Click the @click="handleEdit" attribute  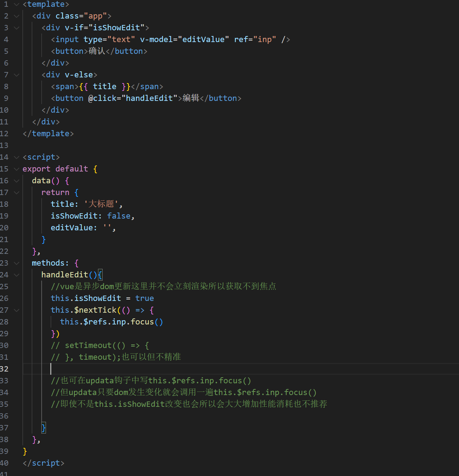click(x=133, y=98)
